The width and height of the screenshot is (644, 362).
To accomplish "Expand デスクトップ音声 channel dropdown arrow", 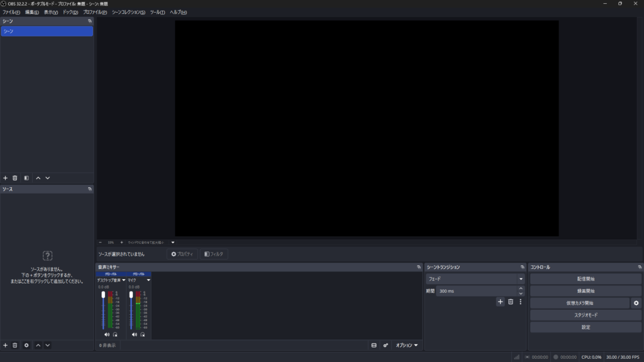I will coord(124,280).
